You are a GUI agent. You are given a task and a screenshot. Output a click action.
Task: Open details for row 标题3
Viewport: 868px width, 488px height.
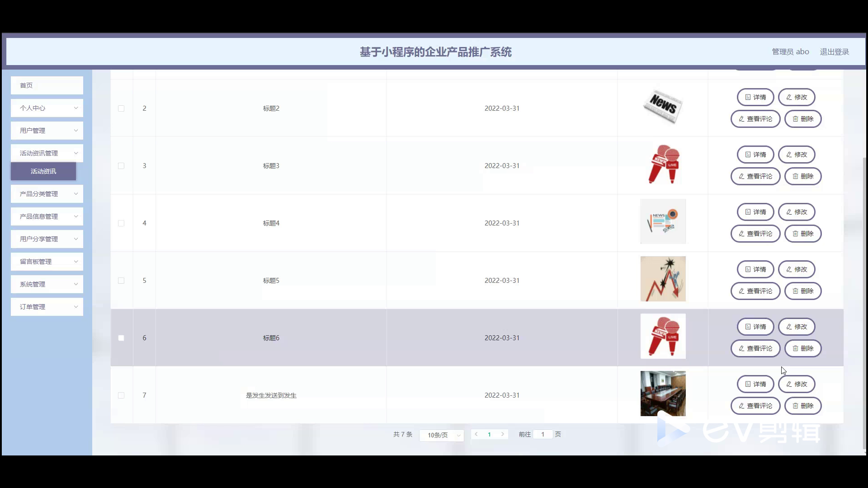[755, 155]
